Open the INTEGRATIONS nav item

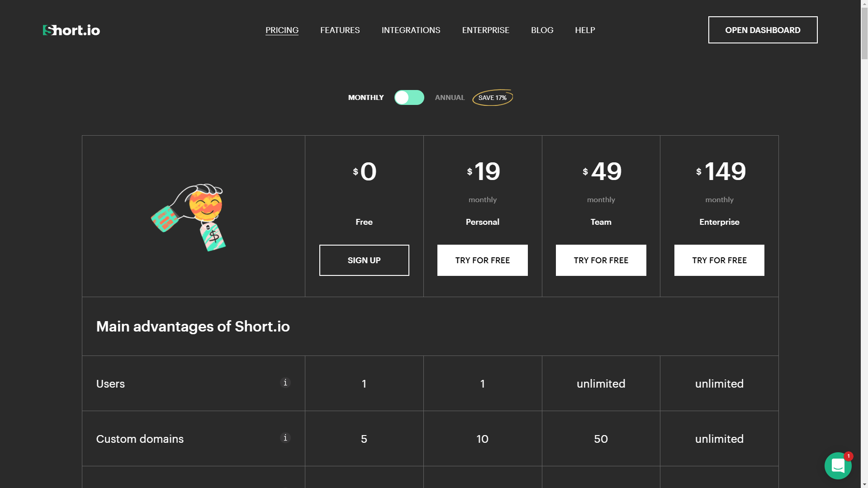(411, 30)
